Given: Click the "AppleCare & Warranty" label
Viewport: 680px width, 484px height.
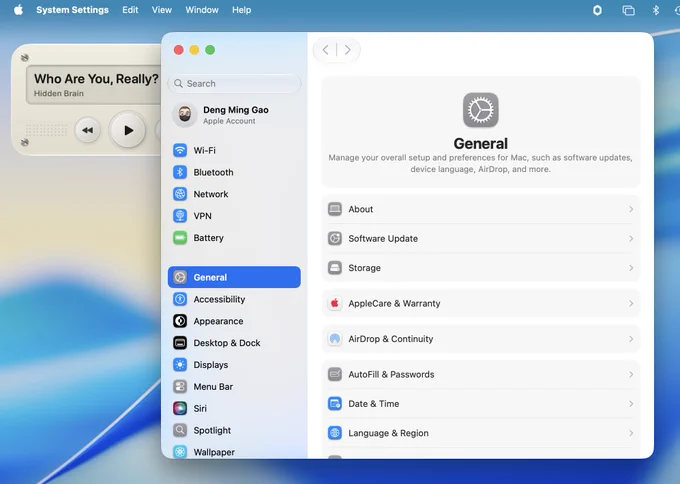Looking at the screenshot, I should click(x=394, y=303).
